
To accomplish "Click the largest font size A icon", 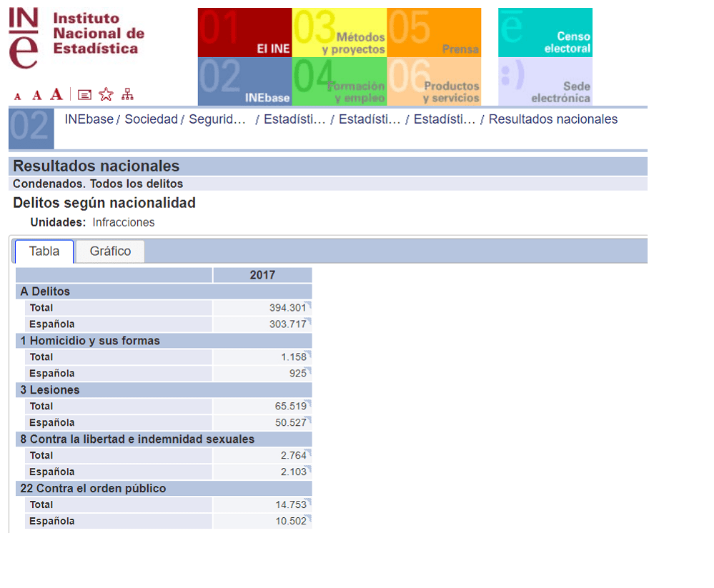I will (56, 94).
